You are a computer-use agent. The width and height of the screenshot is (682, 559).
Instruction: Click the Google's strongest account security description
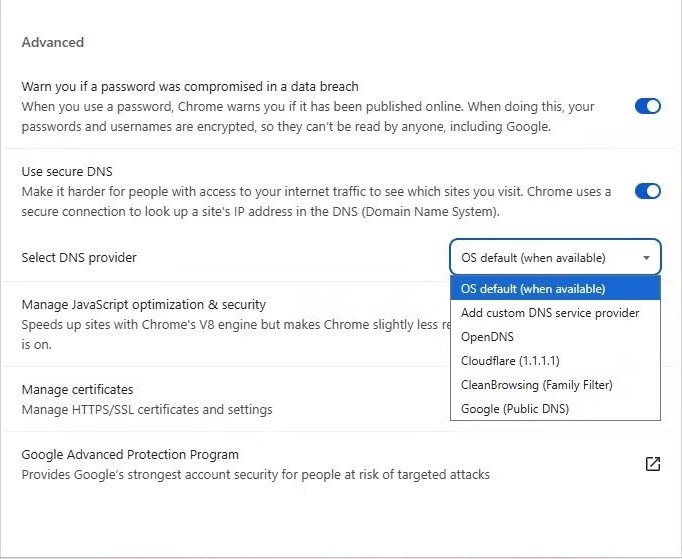pos(255,474)
